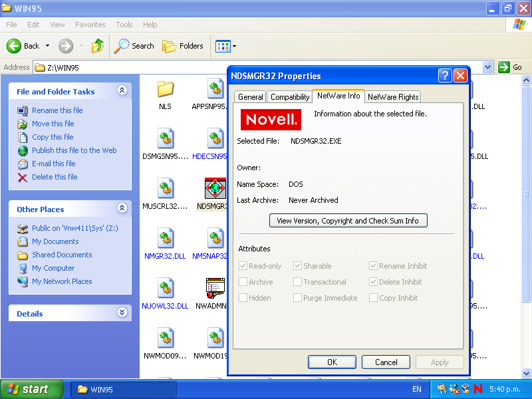
Task: Click the Z:\WIN95 address field
Action: coord(257,67)
